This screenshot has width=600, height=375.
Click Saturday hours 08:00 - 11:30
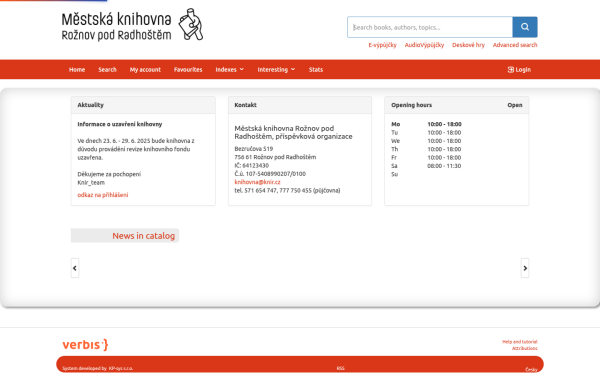click(x=444, y=166)
